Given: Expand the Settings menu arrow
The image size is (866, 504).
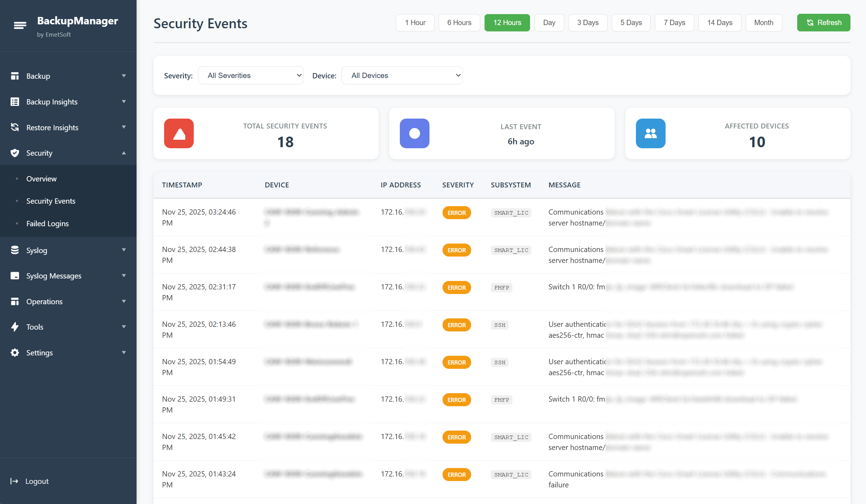Looking at the screenshot, I should (x=124, y=353).
